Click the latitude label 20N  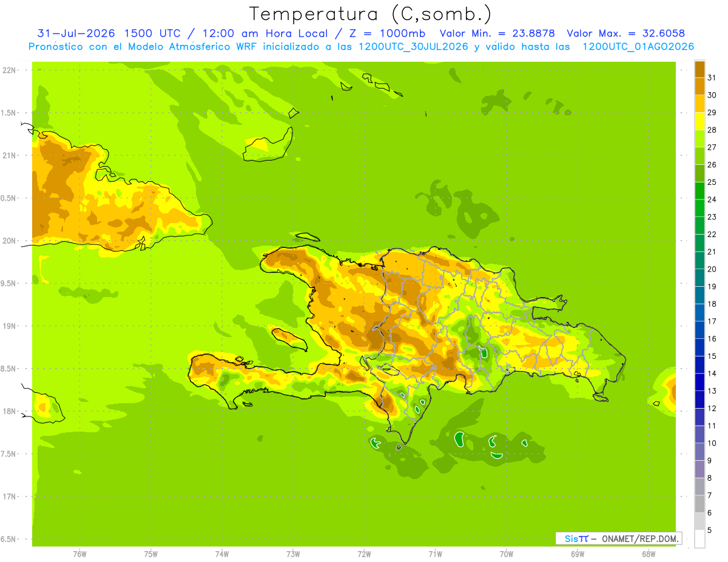[9, 241]
